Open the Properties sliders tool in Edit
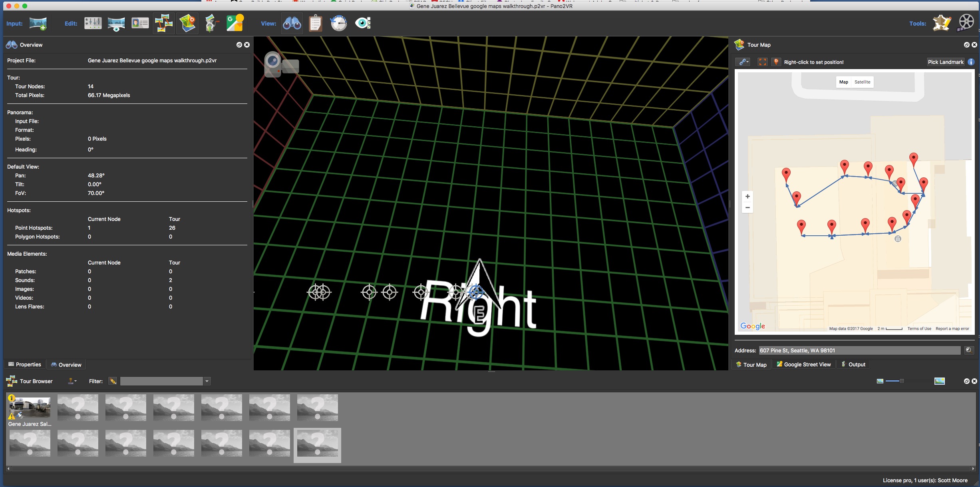Viewport: 980px width, 487px height. tap(93, 23)
